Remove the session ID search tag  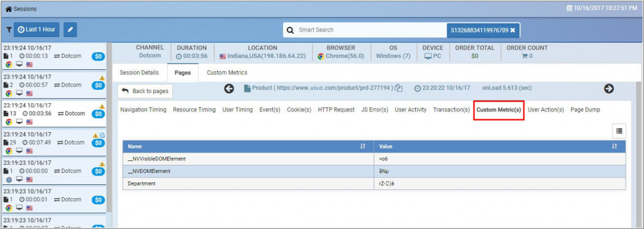pyautogui.click(x=512, y=30)
